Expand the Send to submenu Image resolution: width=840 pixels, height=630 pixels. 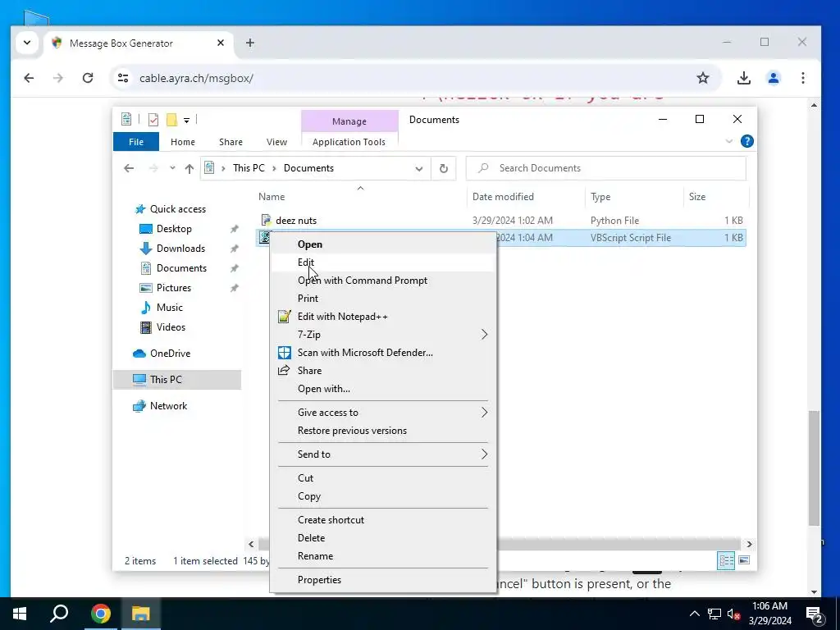pos(383,454)
